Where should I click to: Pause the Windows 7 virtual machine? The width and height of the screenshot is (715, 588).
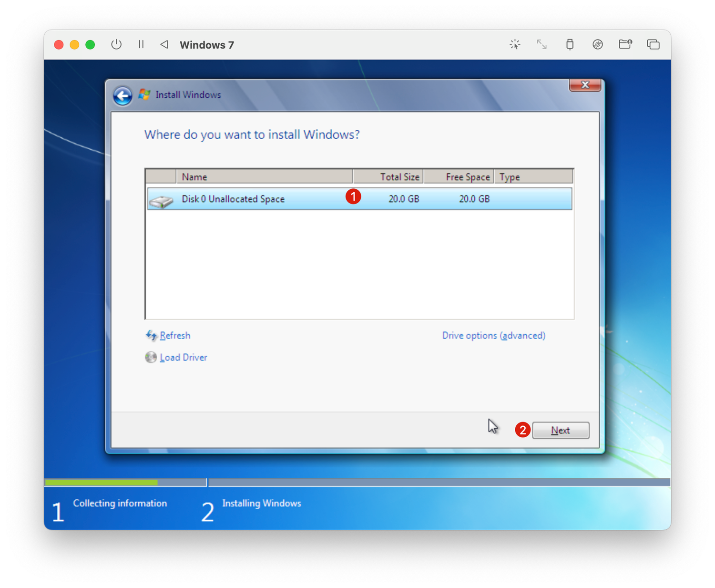point(141,44)
